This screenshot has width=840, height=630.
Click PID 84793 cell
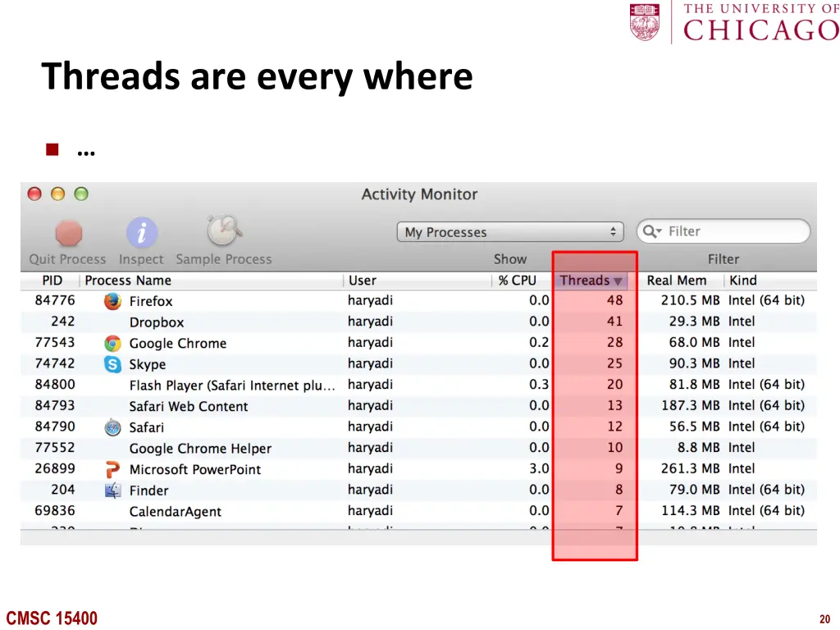pos(55,405)
